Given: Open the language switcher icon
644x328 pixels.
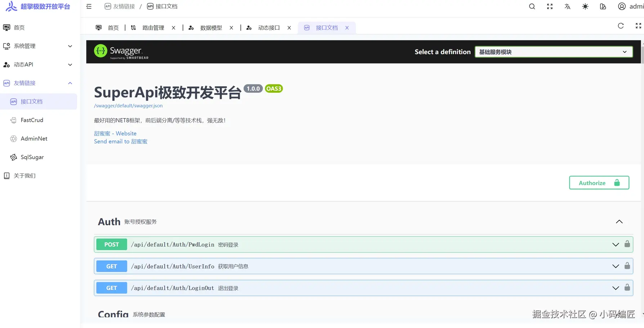Looking at the screenshot, I should click(567, 6).
